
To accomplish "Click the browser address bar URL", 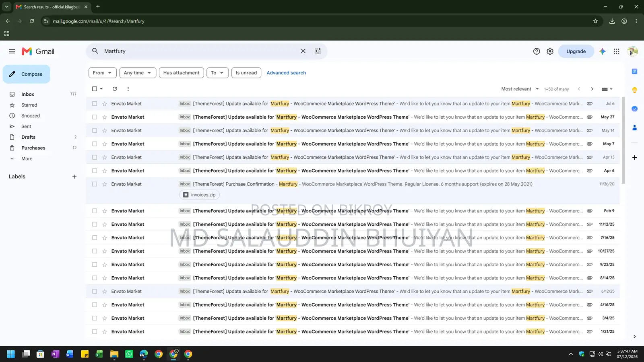I will 99,21.
